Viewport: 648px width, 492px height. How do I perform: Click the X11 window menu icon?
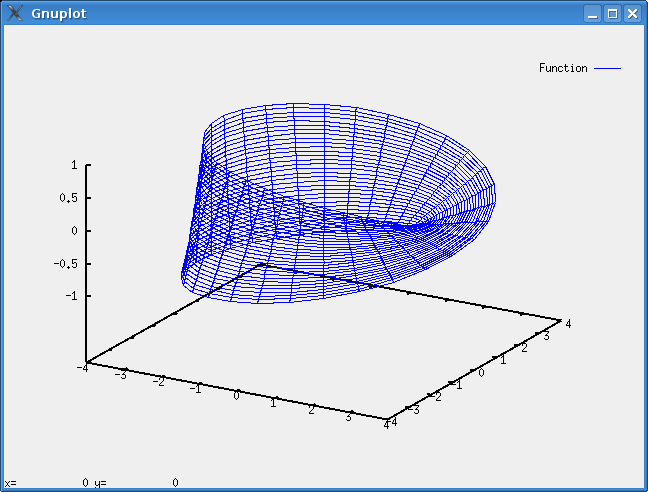click(x=15, y=13)
